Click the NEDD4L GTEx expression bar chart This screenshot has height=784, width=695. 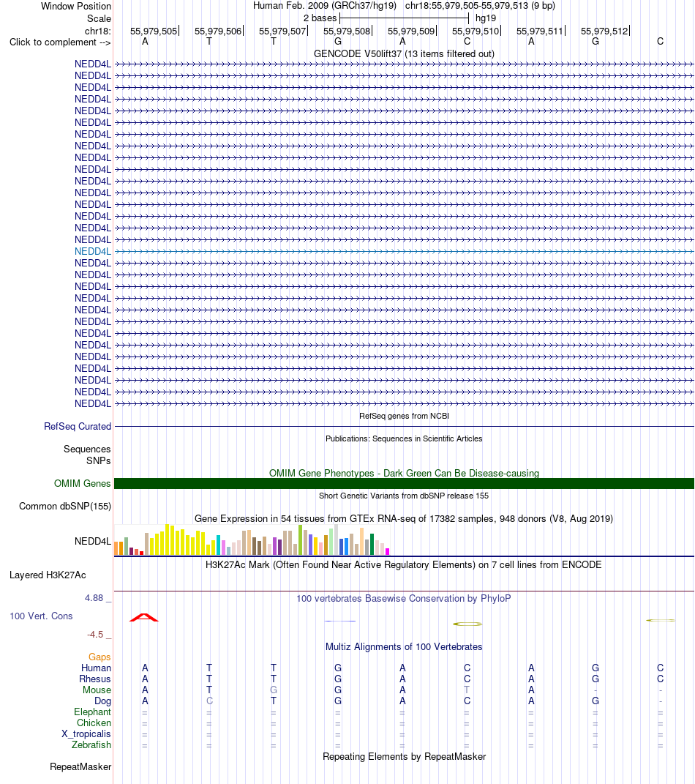pyautogui.click(x=252, y=540)
